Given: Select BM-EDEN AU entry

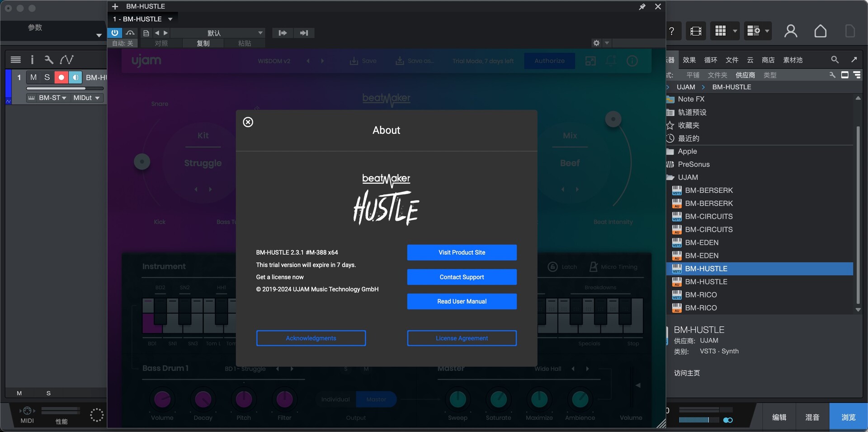Looking at the screenshot, I should tap(759, 256).
